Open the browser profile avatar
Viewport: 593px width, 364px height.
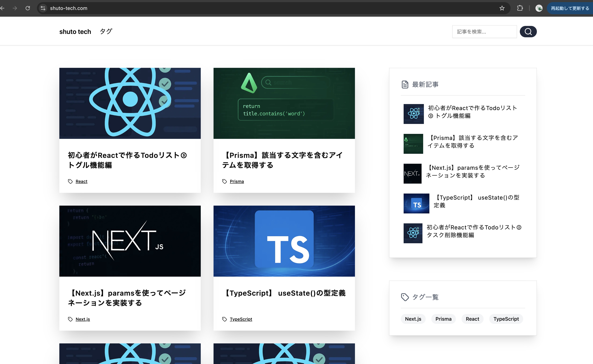point(539,8)
